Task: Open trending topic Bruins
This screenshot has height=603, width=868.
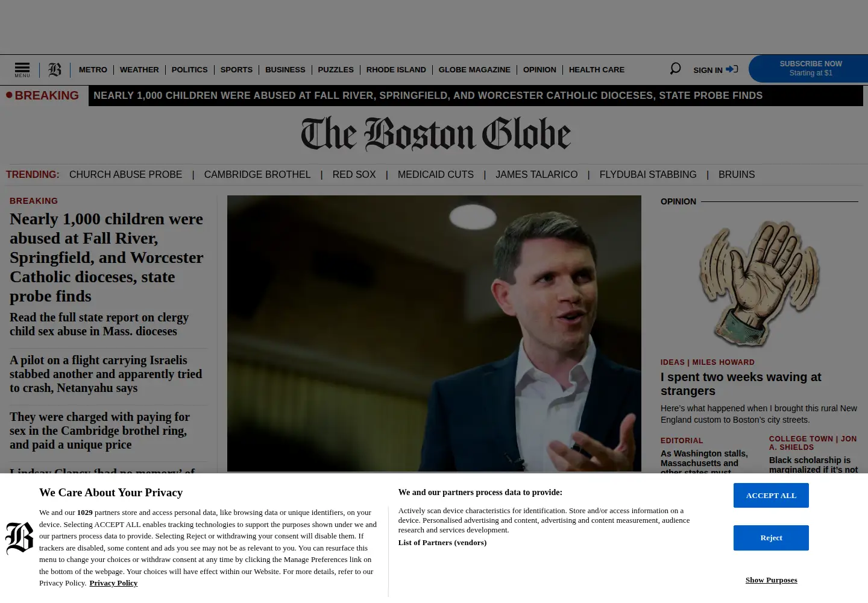Action: tap(737, 175)
